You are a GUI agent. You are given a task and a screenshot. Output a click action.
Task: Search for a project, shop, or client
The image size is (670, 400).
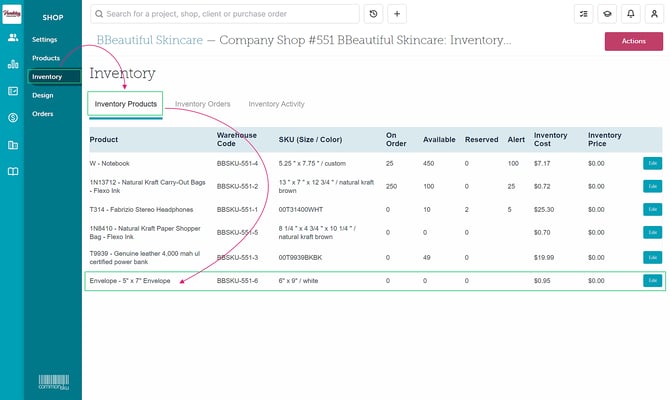(x=225, y=14)
